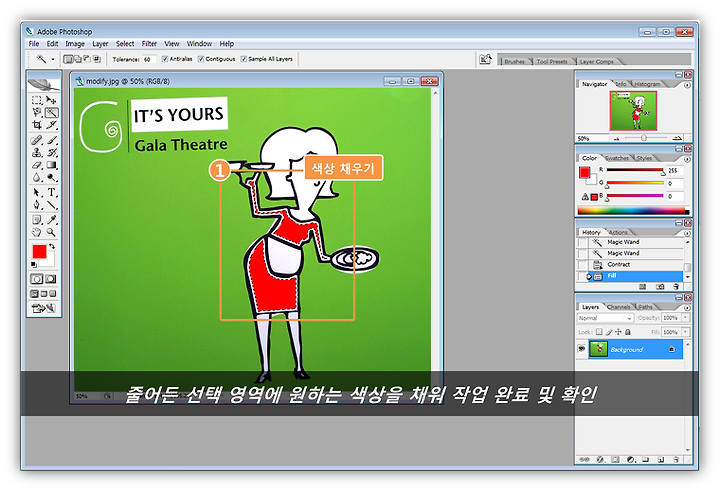This screenshot has width=720, height=491.
Task: Select the Slice tool
Action: tap(51, 125)
